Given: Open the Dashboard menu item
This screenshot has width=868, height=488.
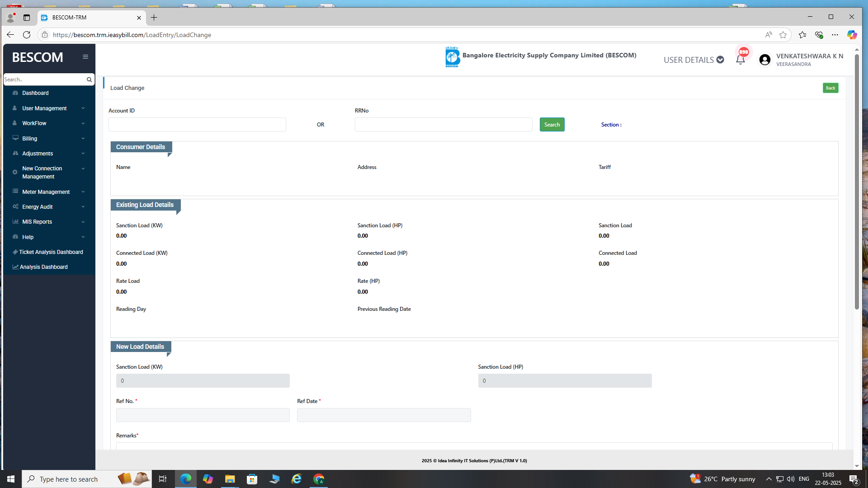Looking at the screenshot, I should [x=35, y=93].
